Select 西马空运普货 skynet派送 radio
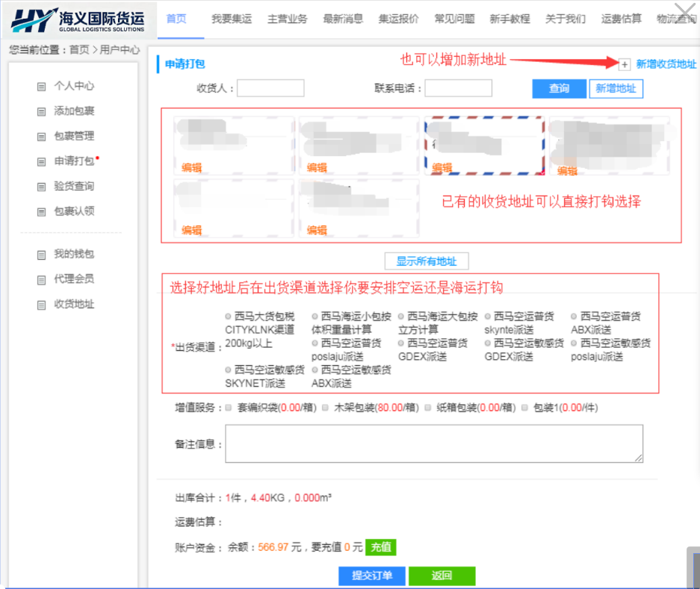700x589 pixels. [x=488, y=317]
